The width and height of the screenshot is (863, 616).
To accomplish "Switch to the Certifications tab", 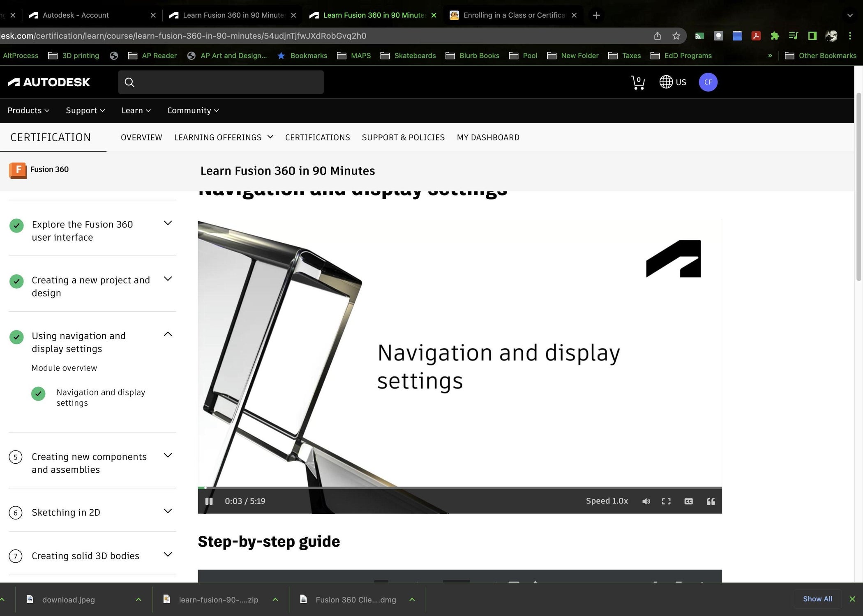I will coord(317,137).
